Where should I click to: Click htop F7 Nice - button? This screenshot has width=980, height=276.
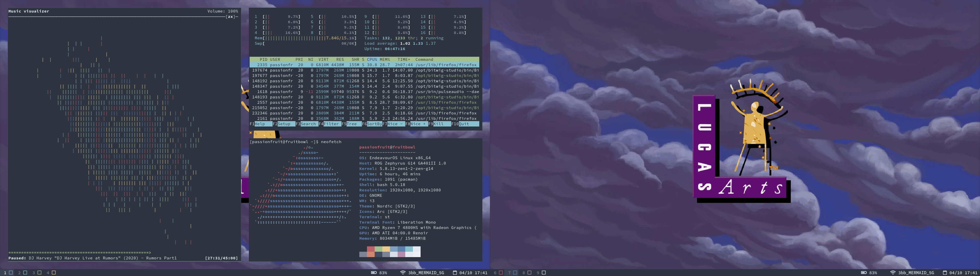pos(394,124)
